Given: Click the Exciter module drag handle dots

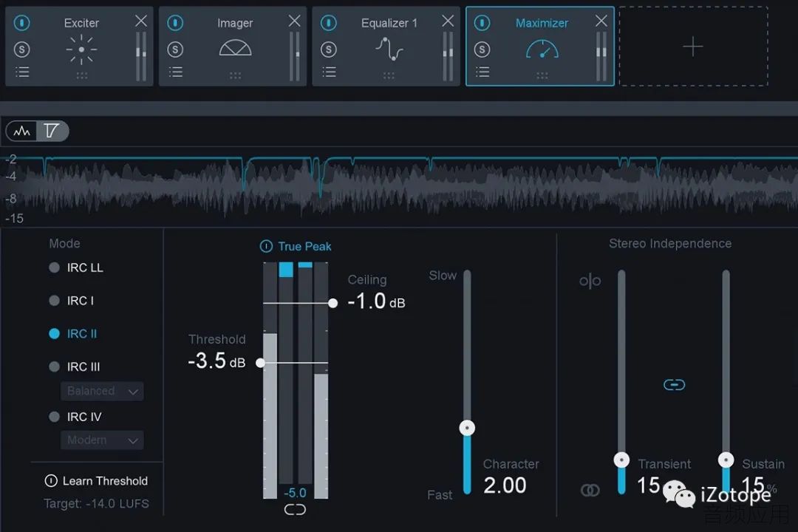Looking at the screenshot, I should click(x=81, y=75).
